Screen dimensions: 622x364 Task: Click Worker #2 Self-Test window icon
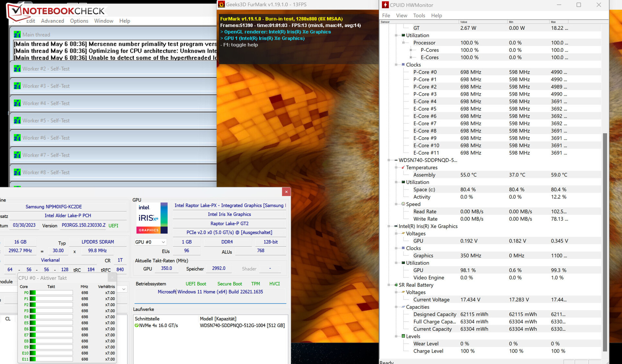[x=17, y=69]
